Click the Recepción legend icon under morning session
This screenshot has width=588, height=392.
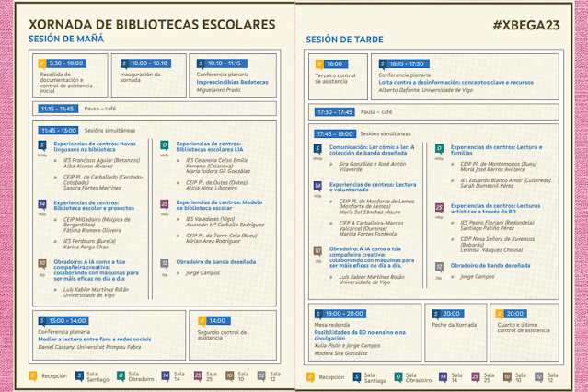coord(33,375)
